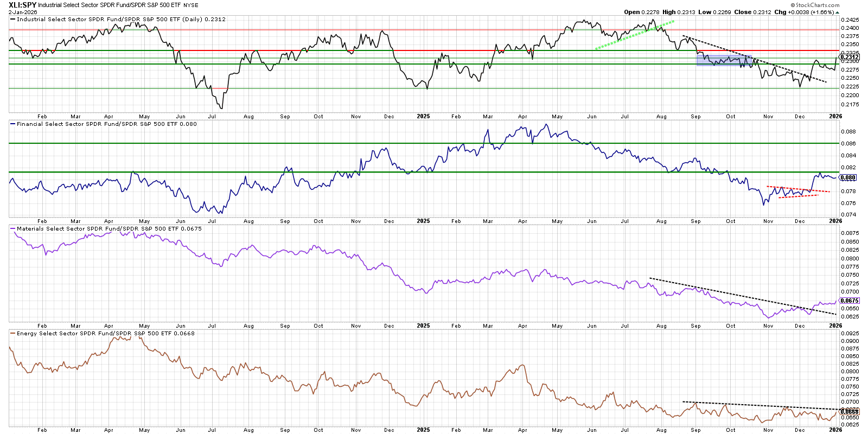Click the Close 0.2312 value

coord(753,12)
